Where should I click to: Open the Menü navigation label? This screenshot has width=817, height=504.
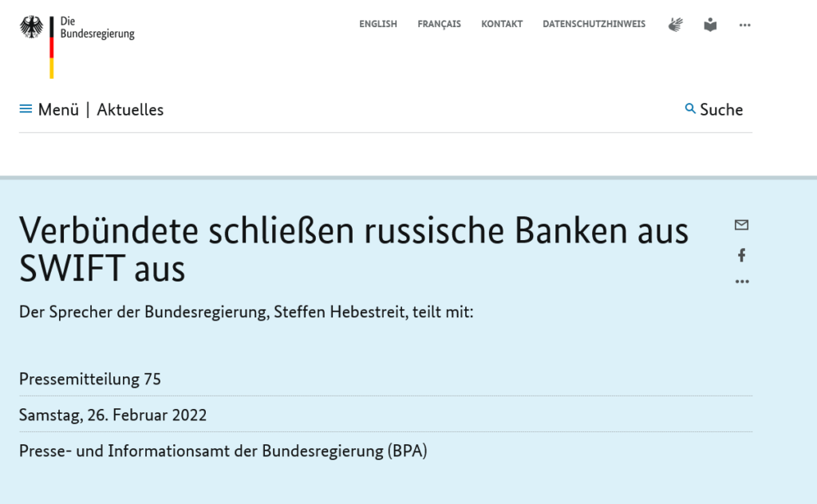(x=58, y=110)
